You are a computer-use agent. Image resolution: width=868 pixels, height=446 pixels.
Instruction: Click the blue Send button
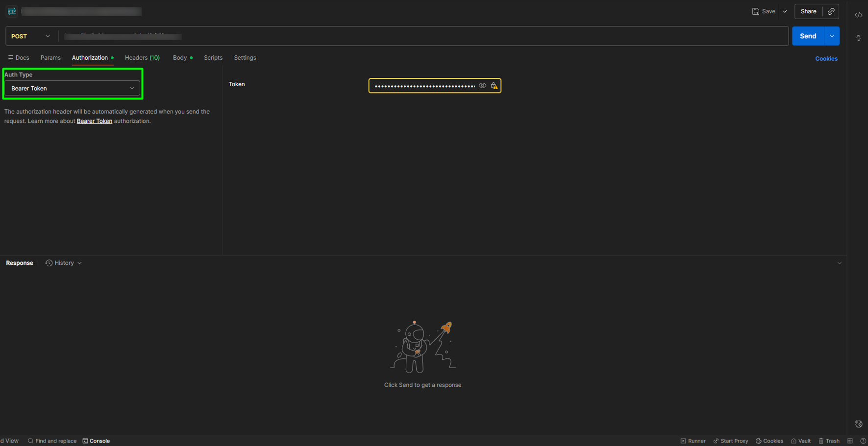click(808, 36)
